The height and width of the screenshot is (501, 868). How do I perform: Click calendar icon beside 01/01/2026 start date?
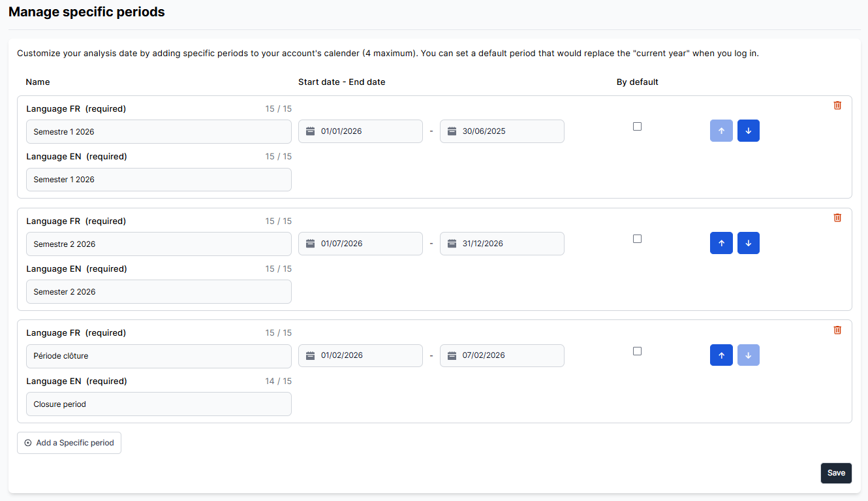311,131
